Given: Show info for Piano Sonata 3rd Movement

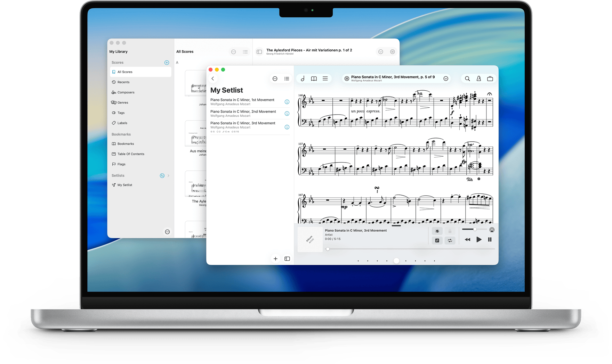Looking at the screenshot, I should (x=287, y=127).
